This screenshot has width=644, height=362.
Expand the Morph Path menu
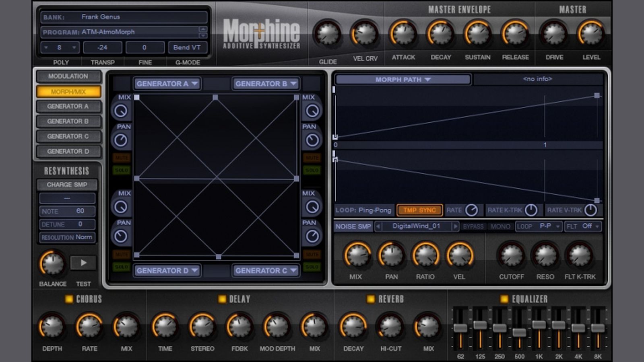coord(403,80)
